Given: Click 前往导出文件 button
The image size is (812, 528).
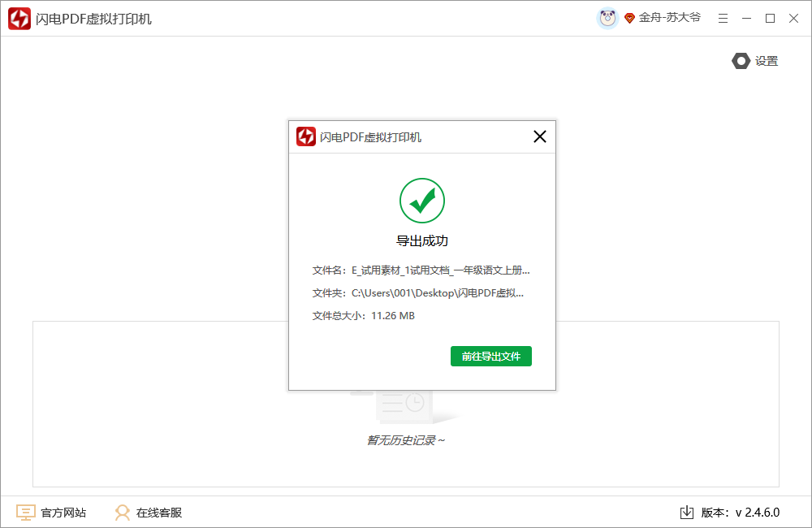Looking at the screenshot, I should pyautogui.click(x=491, y=357).
